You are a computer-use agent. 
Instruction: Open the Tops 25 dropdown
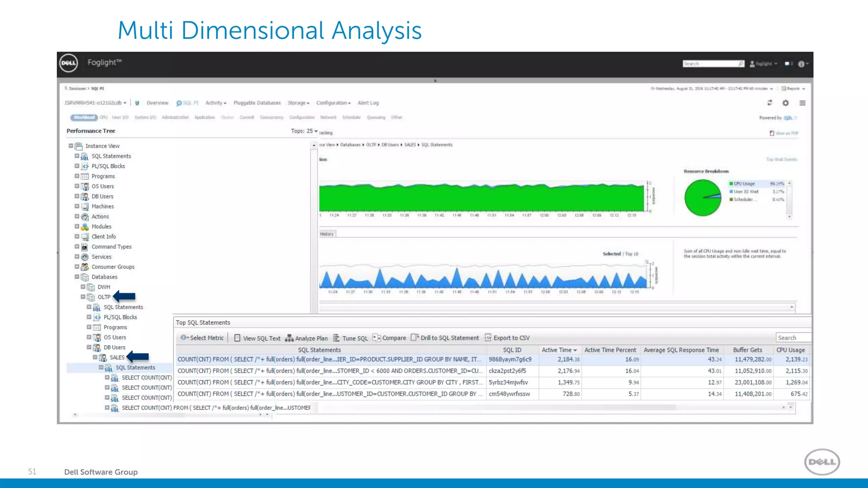304,131
